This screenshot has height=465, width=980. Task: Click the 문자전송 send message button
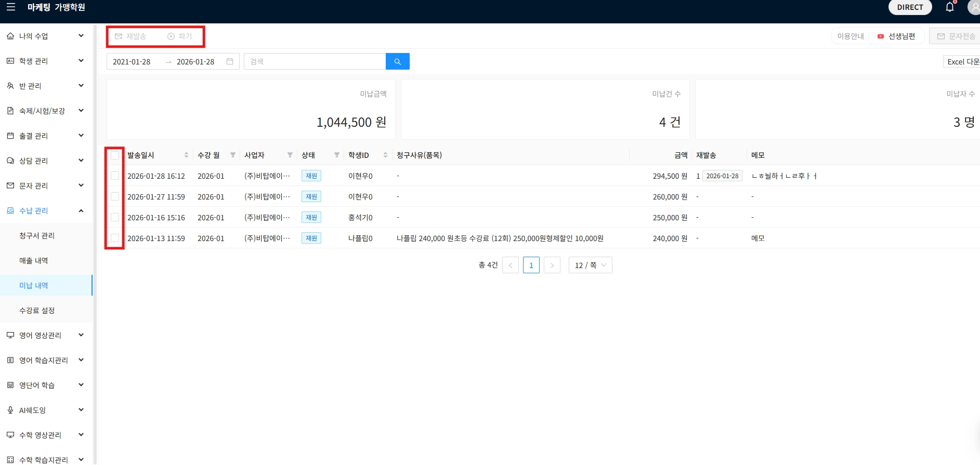coord(956,36)
